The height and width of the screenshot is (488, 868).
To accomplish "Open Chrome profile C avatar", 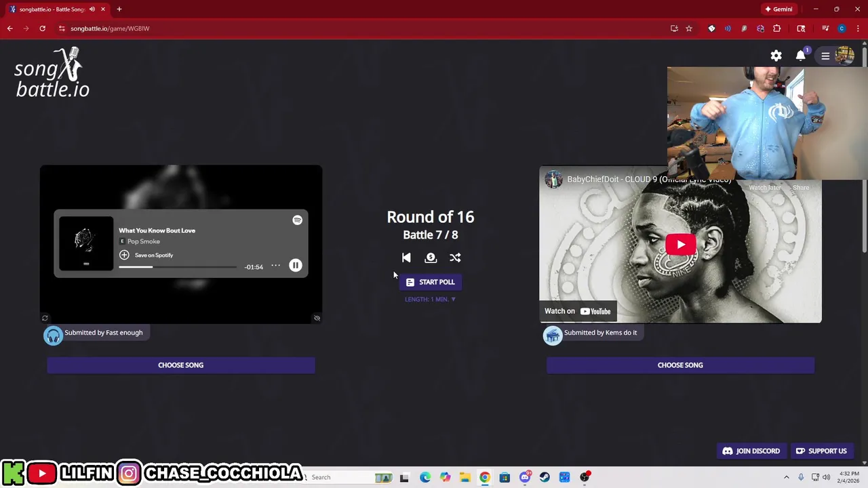I will tap(842, 28).
